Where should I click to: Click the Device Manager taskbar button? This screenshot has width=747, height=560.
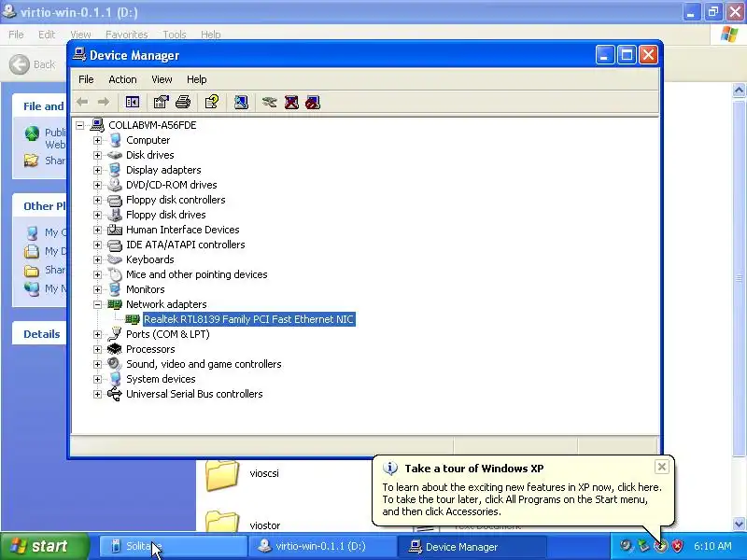pos(472,546)
